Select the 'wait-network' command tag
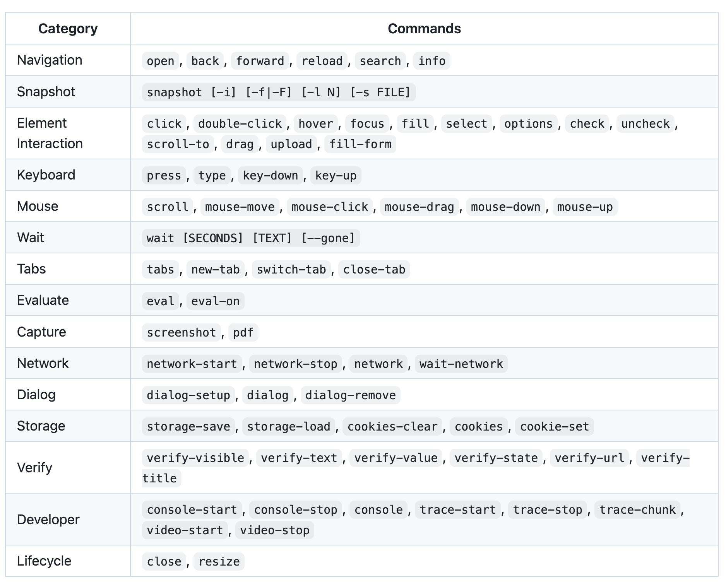 click(x=461, y=364)
